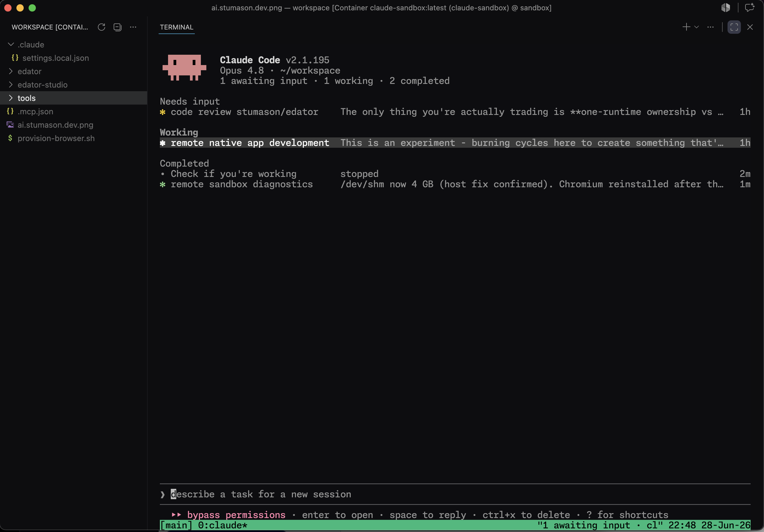
Task: Click the [main] tmux session label
Action: click(x=176, y=525)
